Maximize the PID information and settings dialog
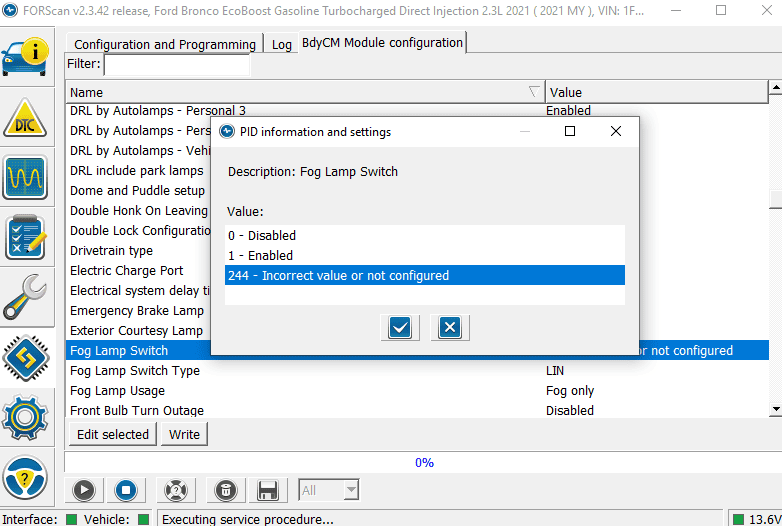Image resolution: width=782 pixels, height=526 pixels. [x=570, y=131]
